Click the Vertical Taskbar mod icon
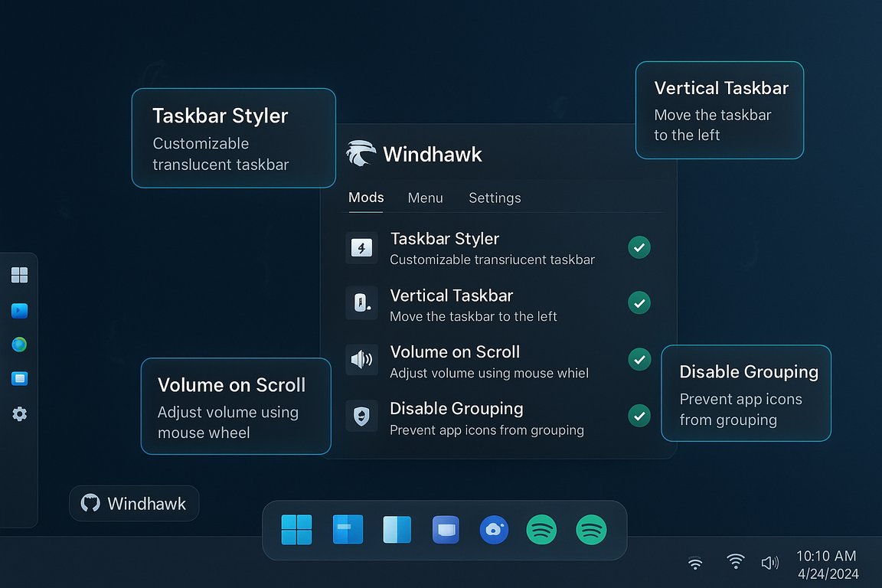Screen dimensions: 882x588 (361, 304)
